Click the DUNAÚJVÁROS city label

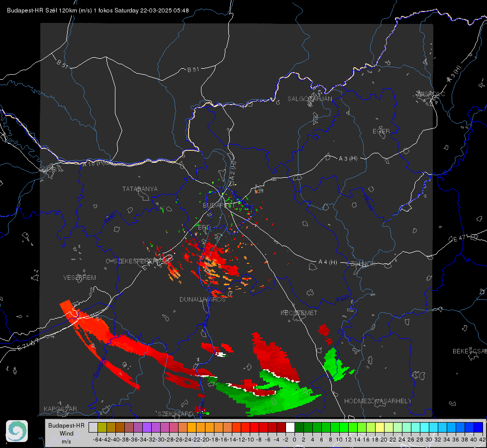click(202, 299)
